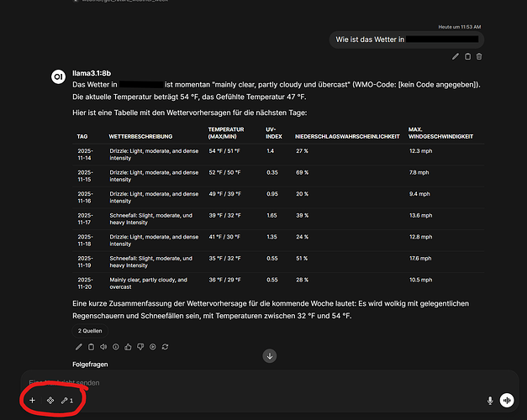Click the Heute um 11:53 AM timestamp

(460, 27)
